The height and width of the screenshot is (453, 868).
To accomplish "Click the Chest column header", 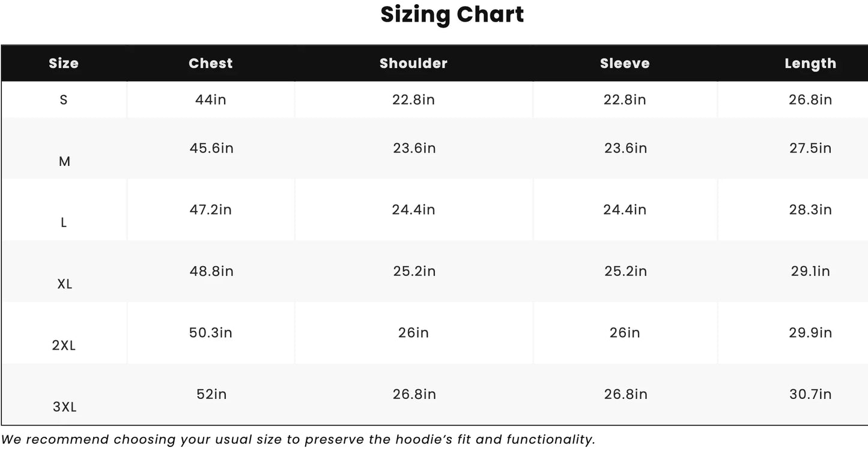I will coord(210,64).
